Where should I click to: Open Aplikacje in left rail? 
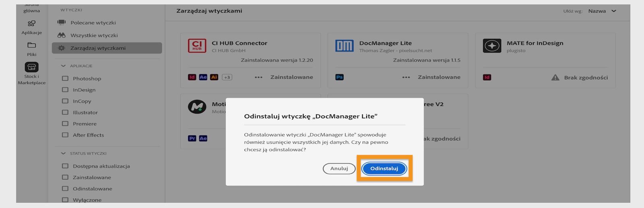point(31,27)
